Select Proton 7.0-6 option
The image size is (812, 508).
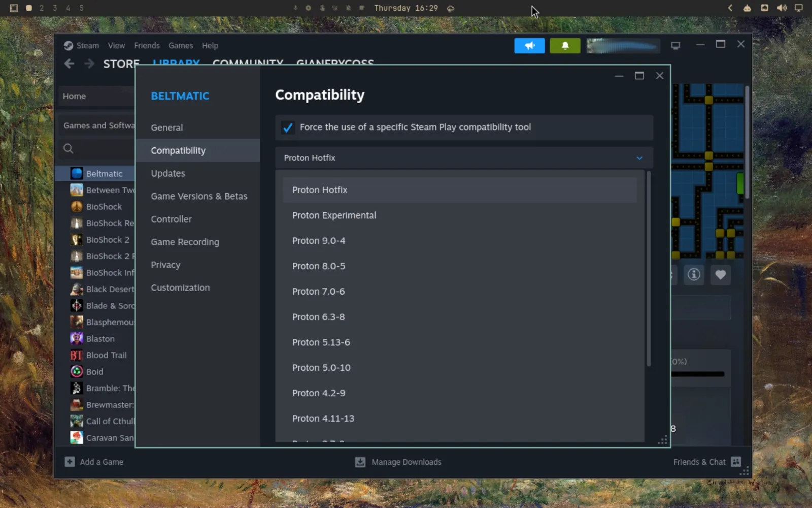point(460,292)
